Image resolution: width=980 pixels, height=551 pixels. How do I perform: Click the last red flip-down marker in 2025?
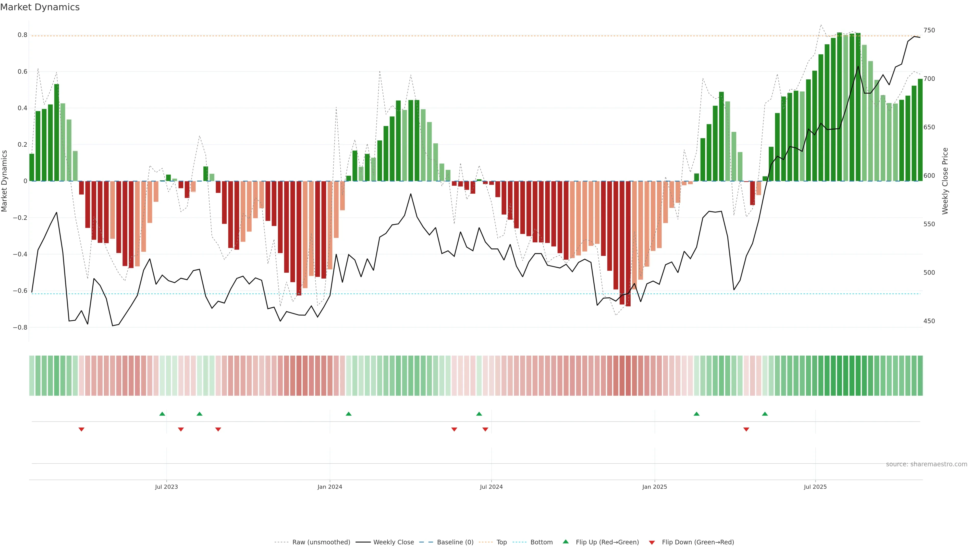tap(746, 429)
